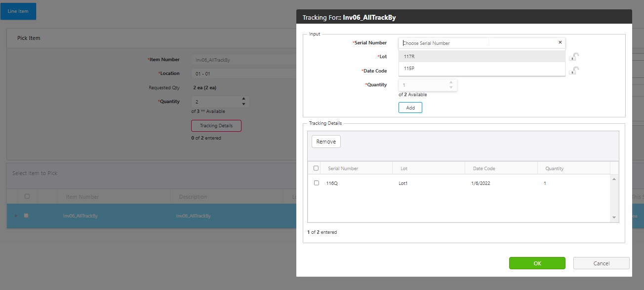Increase dialog Quantity using up arrow
644x290 pixels.
(x=451, y=82)
